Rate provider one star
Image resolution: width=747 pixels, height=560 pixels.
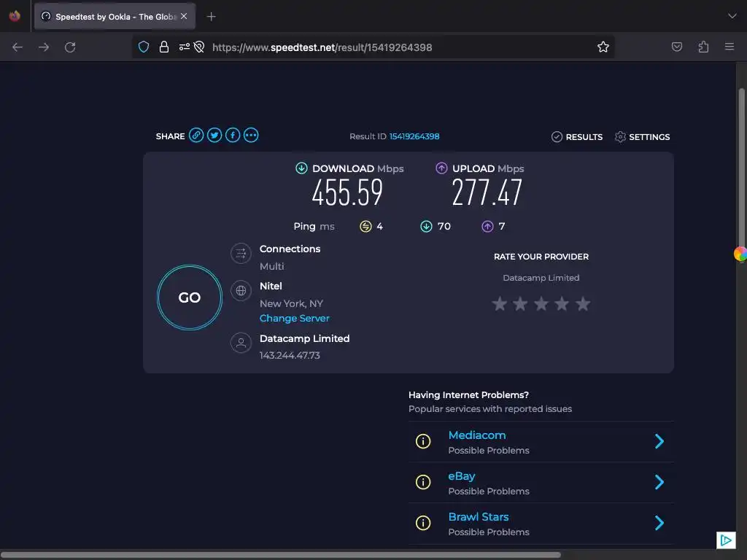tap(500, 303)
